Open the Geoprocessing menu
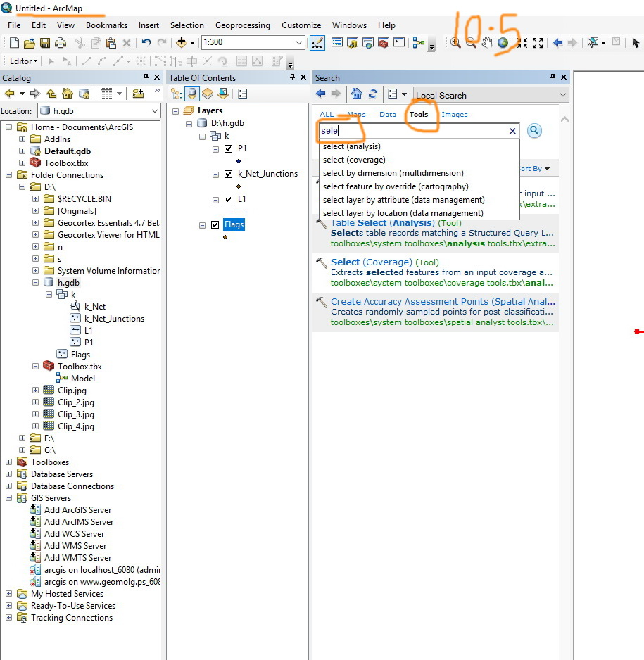 coord(242,25)
